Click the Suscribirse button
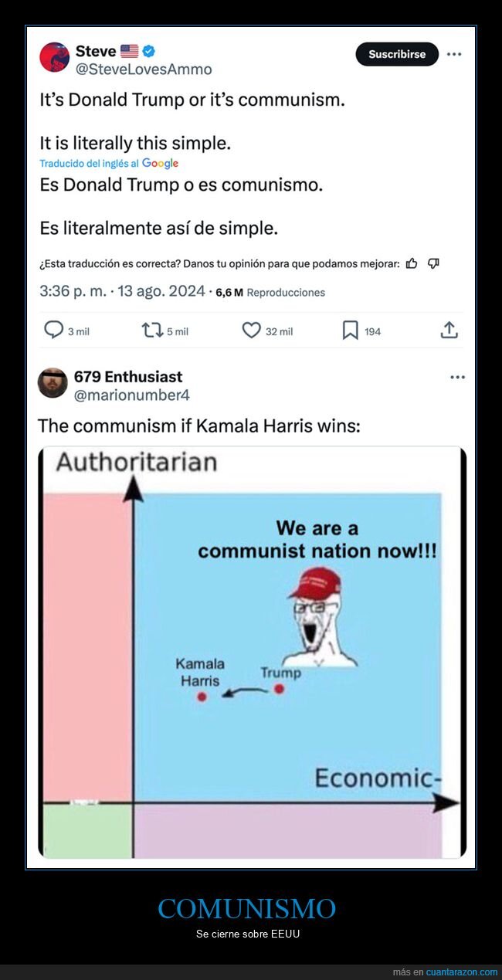 (397, 54)
